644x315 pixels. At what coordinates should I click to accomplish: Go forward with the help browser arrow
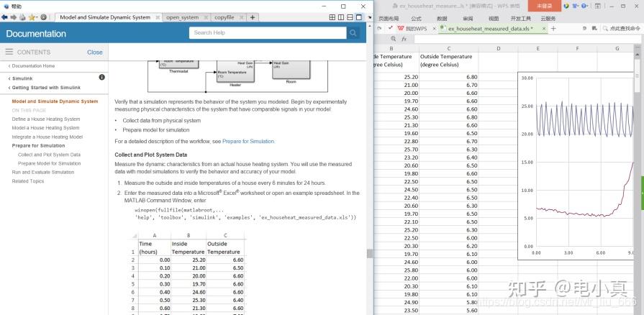click(14, 17)
